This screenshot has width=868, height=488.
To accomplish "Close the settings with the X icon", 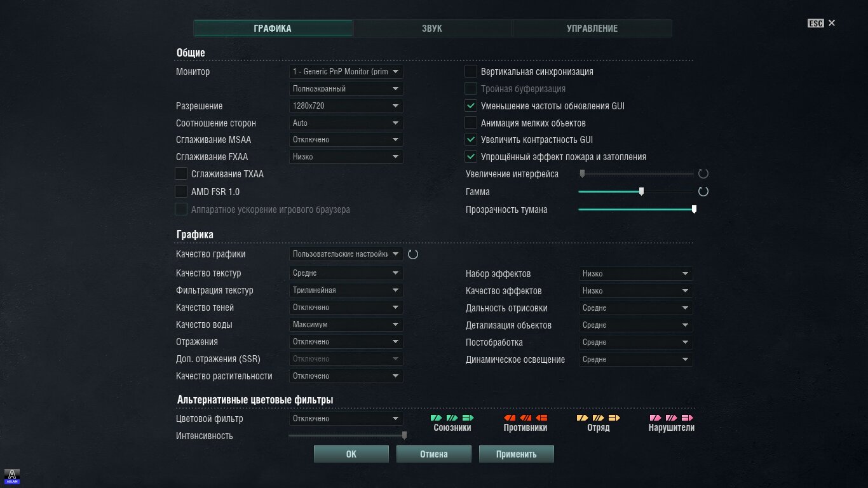I will [832, 23].
